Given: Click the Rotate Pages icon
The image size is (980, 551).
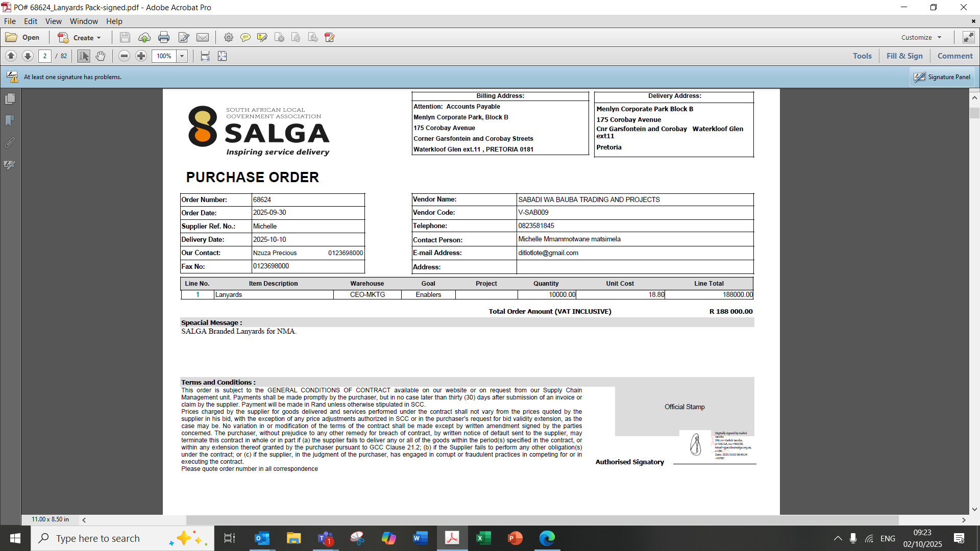Looking at the screenshot, I should click(296, 37).
